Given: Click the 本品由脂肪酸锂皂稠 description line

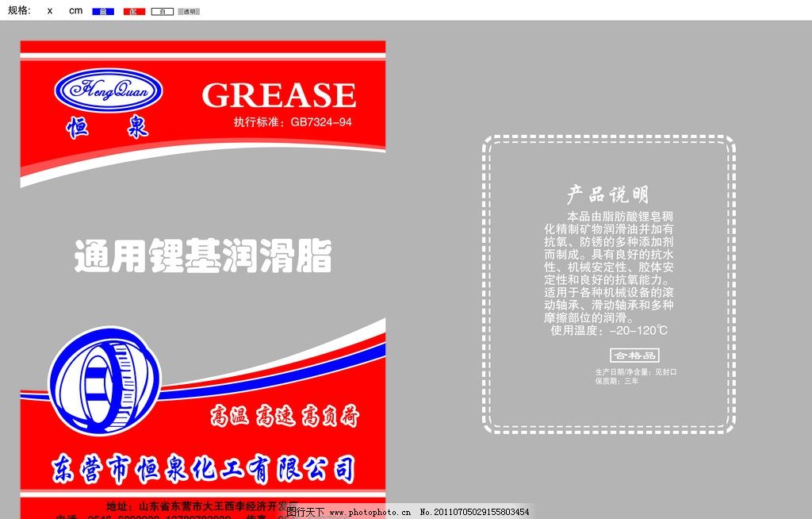Looking at the screenshot, I should coord(620,216).
